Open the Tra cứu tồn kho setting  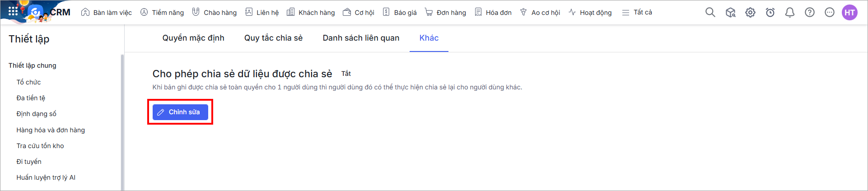pyautogui.click(x=40, y=146)
